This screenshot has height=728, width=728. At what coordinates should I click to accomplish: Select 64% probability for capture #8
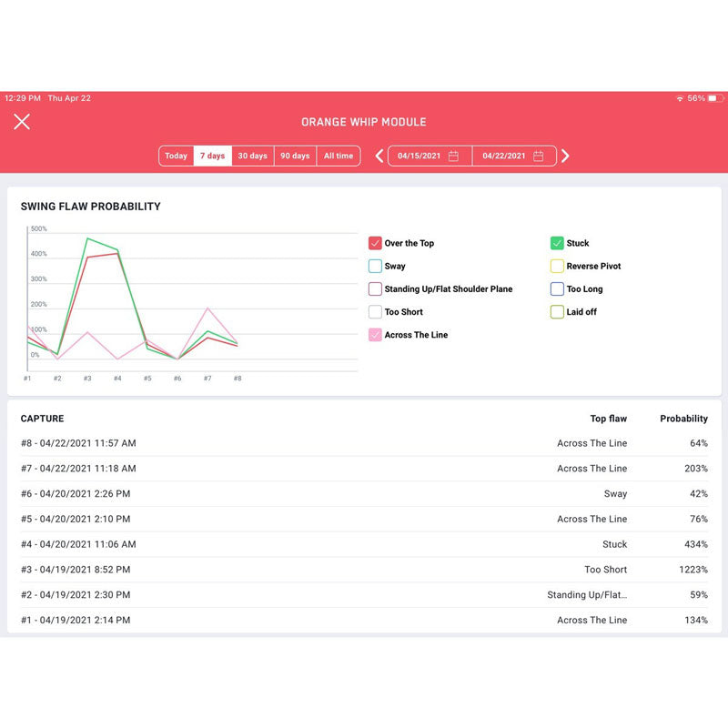pyautogui.click(x=699, y=443)
